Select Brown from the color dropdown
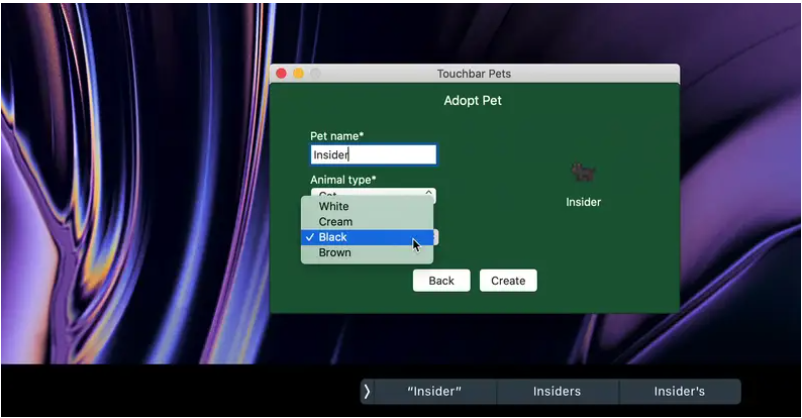The height and width of the screenshot is (418, 802). [x=367, y=252]
